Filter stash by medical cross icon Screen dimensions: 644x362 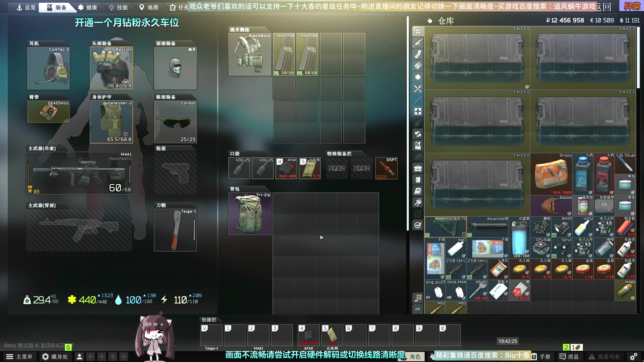click(418, 111)
